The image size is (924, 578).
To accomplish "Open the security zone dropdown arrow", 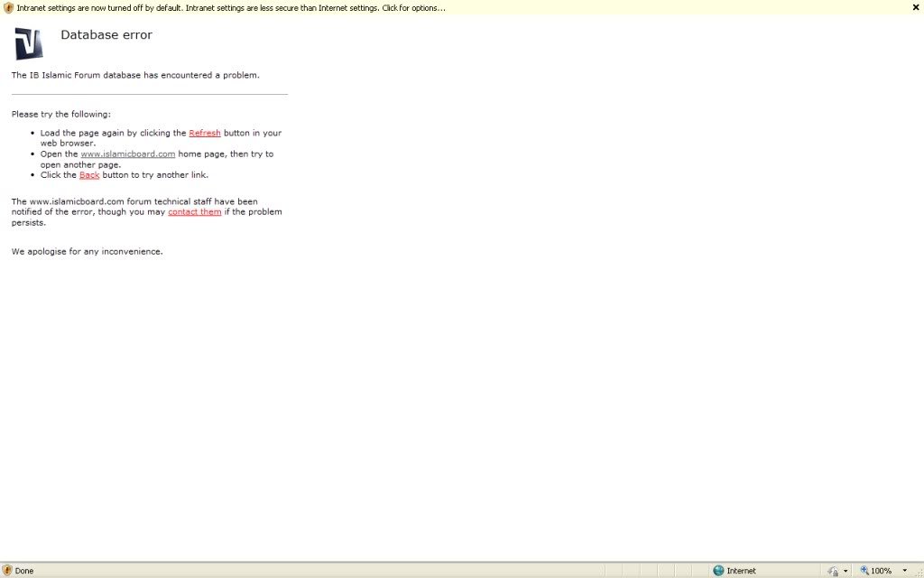I will click(845, 571).
